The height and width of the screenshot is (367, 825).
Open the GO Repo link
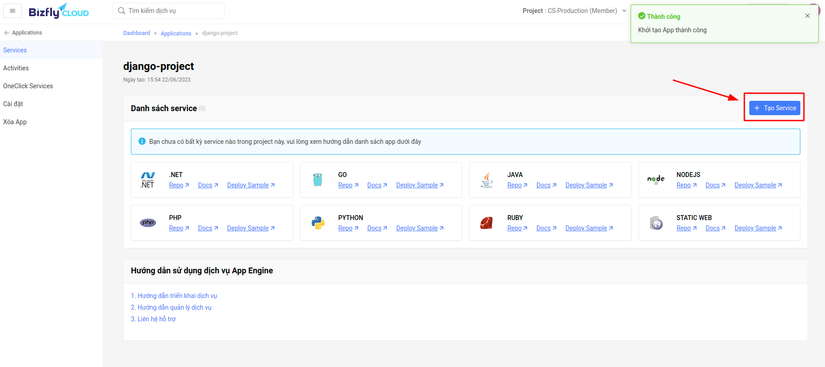348,185
